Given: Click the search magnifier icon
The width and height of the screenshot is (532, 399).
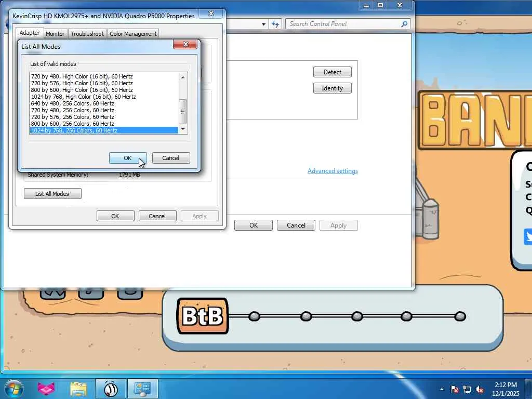Looking at the screenshot, I should (x=404, y=24).
